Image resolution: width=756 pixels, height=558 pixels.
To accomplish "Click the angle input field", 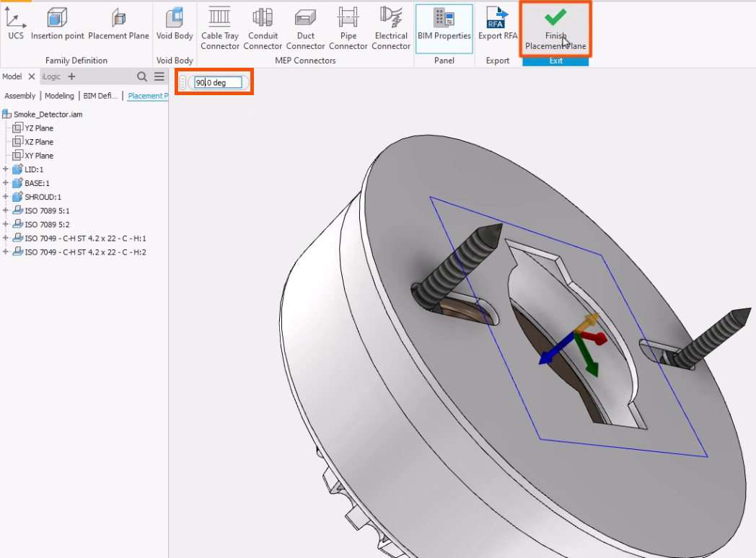I will click(x=218, y=83).
